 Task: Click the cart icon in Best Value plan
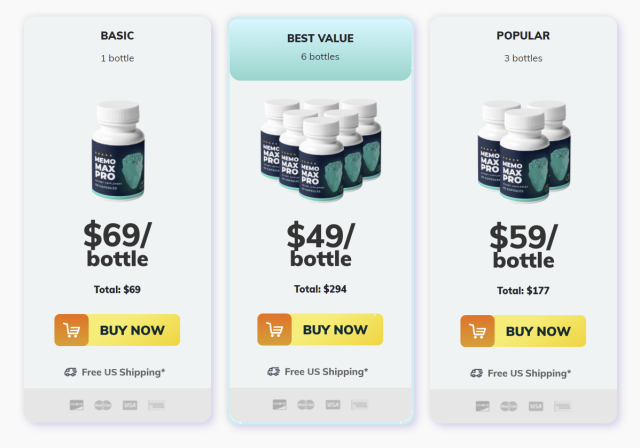275,330
